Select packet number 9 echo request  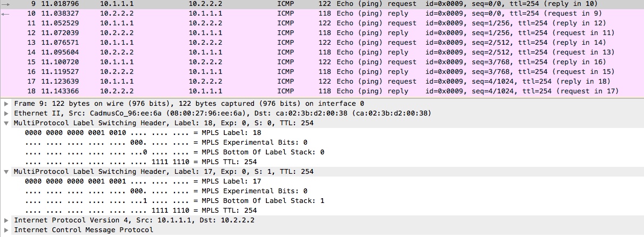[216, 4]
